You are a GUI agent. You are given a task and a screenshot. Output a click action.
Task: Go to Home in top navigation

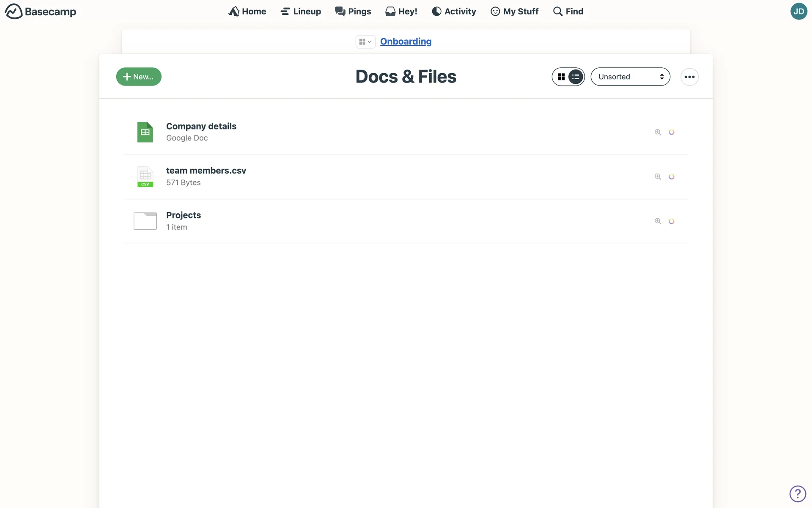click(x=247, y=11)
